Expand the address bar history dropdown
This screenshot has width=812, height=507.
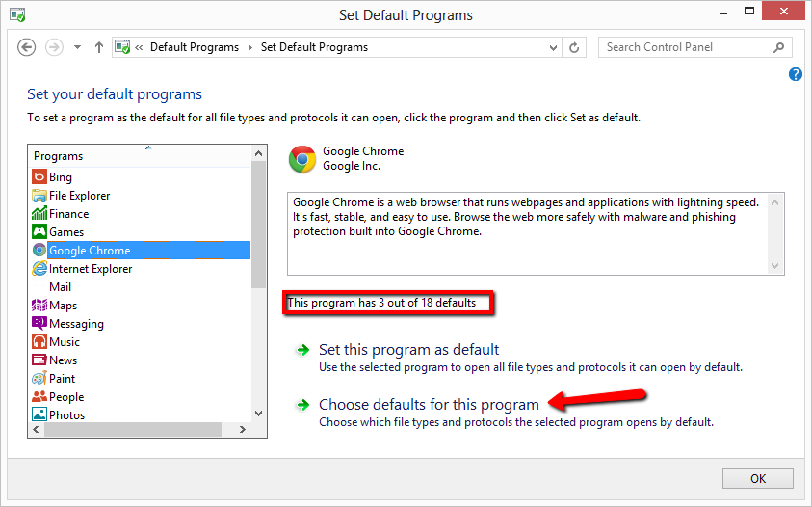(553, 47)
